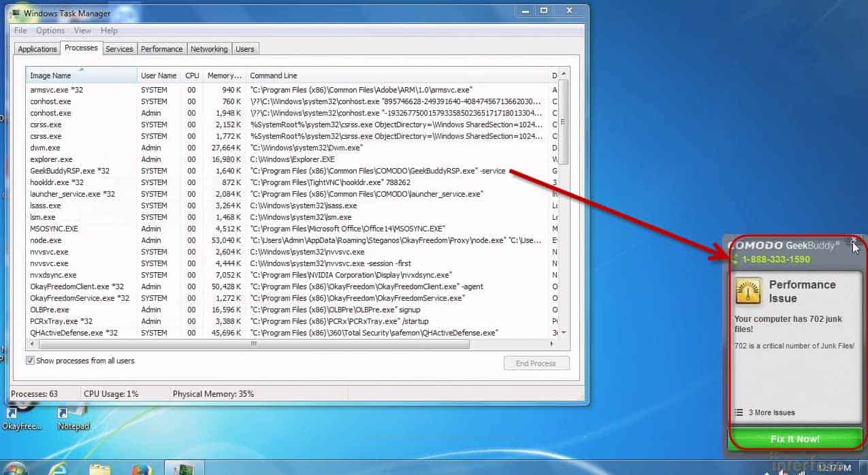Sort by the Image Name column header
Screen dimensions: 868x475
[81, 76]
